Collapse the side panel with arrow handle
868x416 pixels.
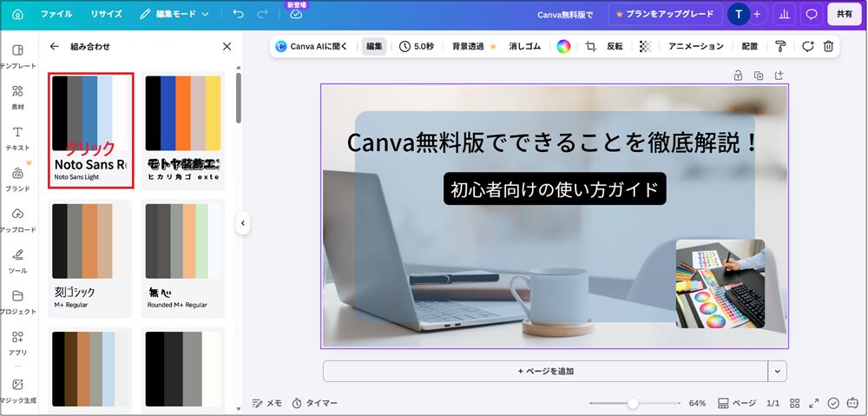tap(242, 224)
